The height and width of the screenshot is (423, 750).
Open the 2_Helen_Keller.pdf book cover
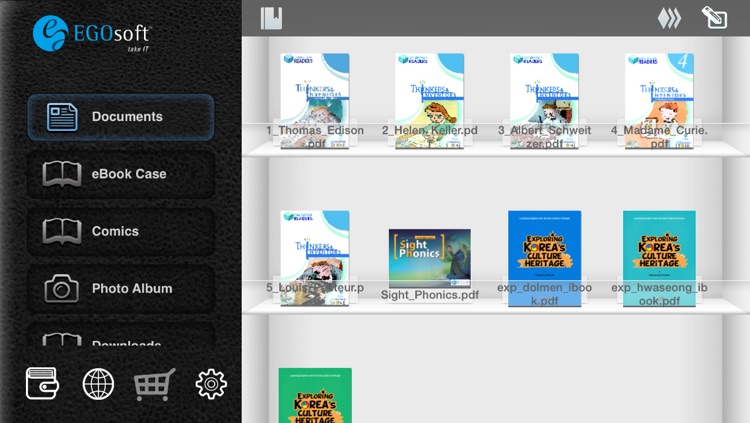pos(430,101)
